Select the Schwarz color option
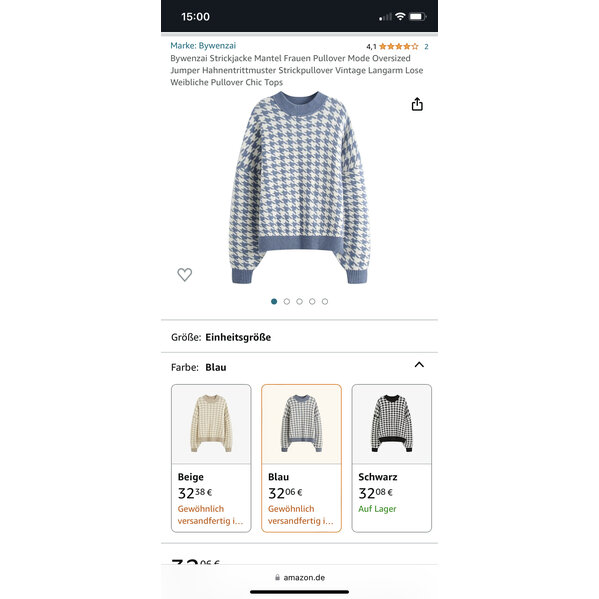Image resolution: width=599 pixels, height=599 pixels. click(392, 458)
